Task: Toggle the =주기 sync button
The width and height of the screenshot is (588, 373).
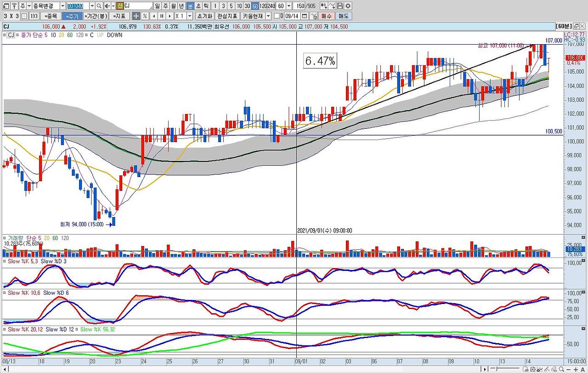Action: click(72, 16)
